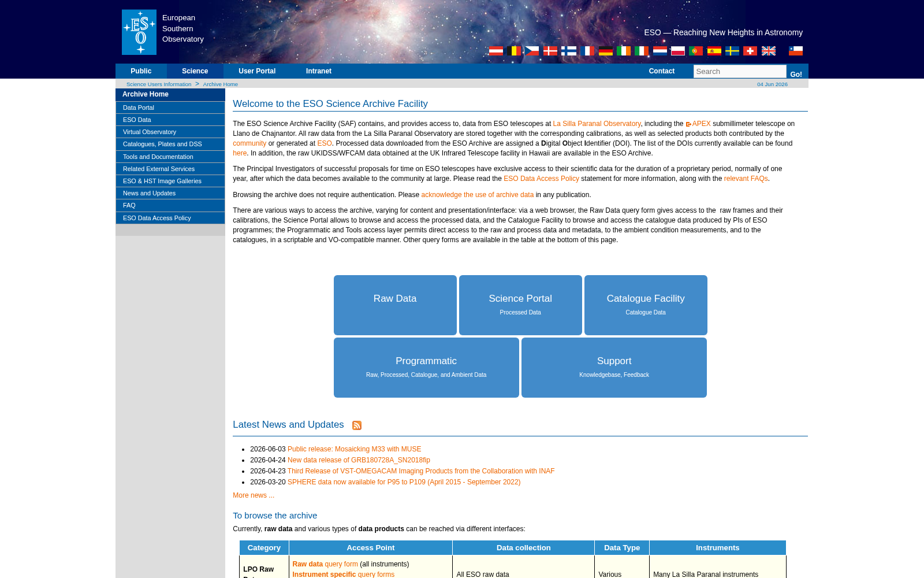Focus the Search input field
Viewport: 924px width, 578px height.
click(x=740, y=71)
